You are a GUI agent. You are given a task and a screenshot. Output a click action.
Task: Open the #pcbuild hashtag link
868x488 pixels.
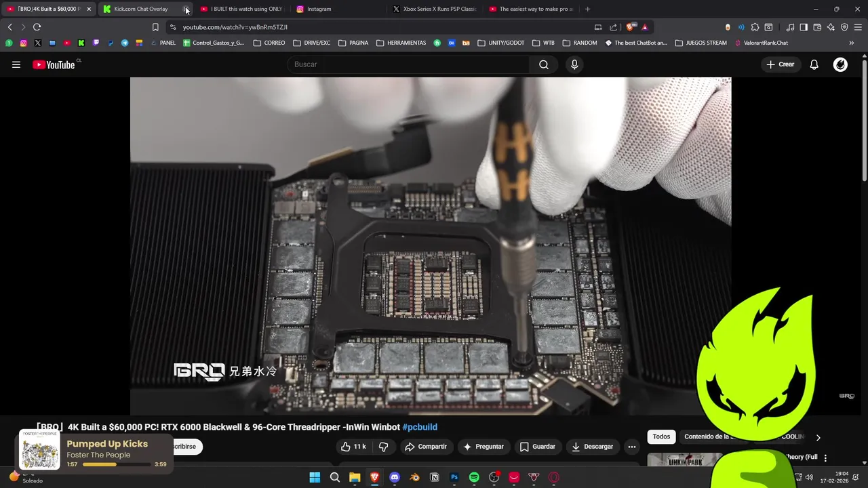click(420, 427)
